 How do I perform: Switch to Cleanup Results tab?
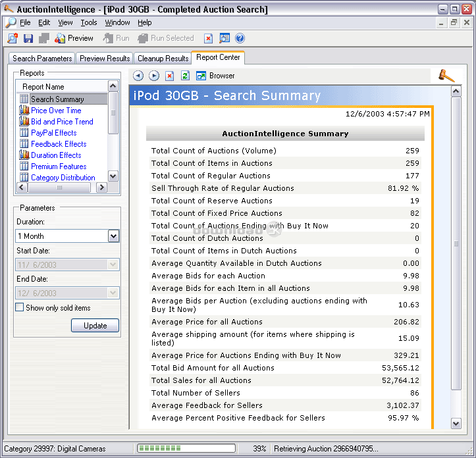[163, 59]
